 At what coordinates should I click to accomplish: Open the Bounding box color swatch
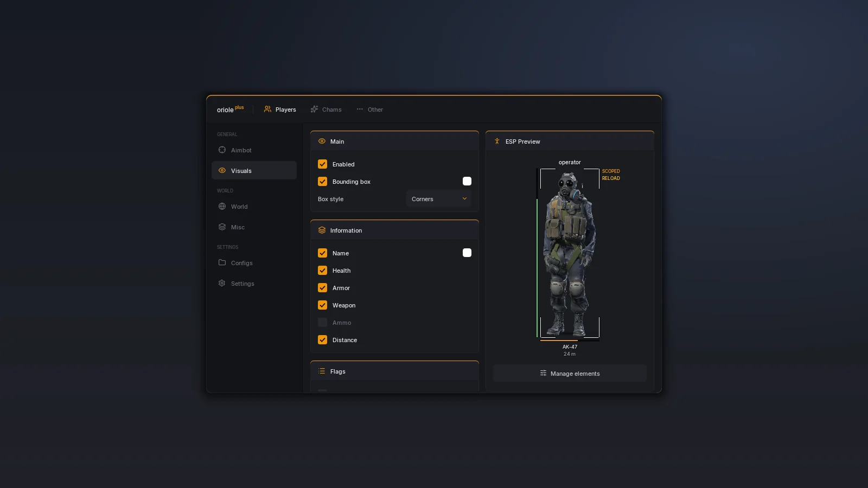tap(467, 181)
